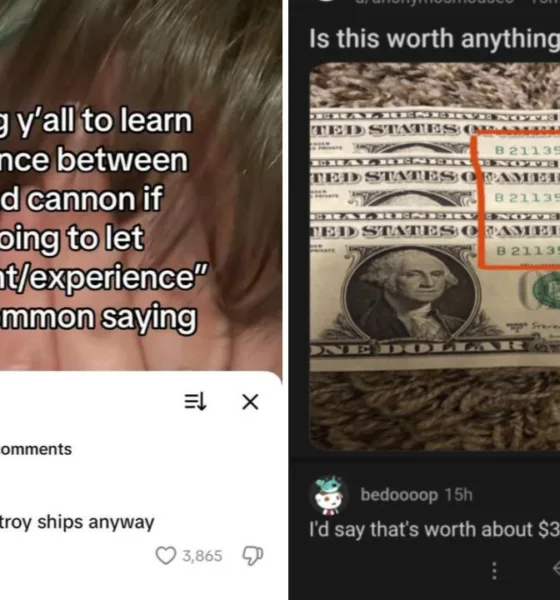This screenshot has width=560, height=600.
Task: Tap the comment ending "troy ships anyway"
Action: (77, 522)
